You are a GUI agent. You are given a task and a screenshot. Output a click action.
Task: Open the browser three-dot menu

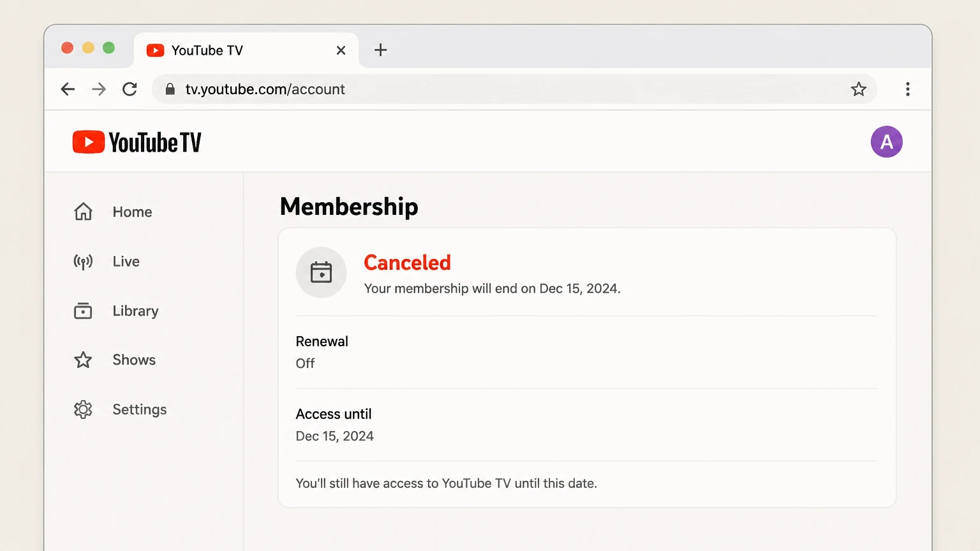[x=907, y=89]
